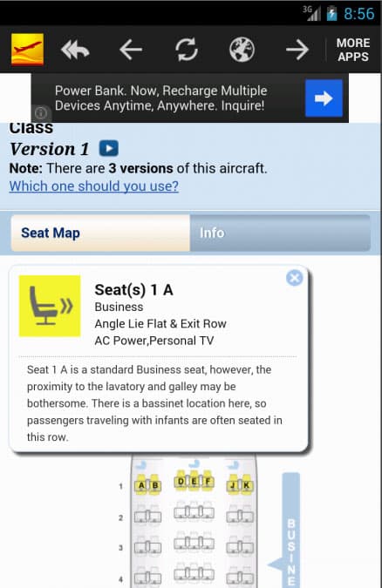
Task: Close the Seat 1 A details popup
Action: coord(294,278)
